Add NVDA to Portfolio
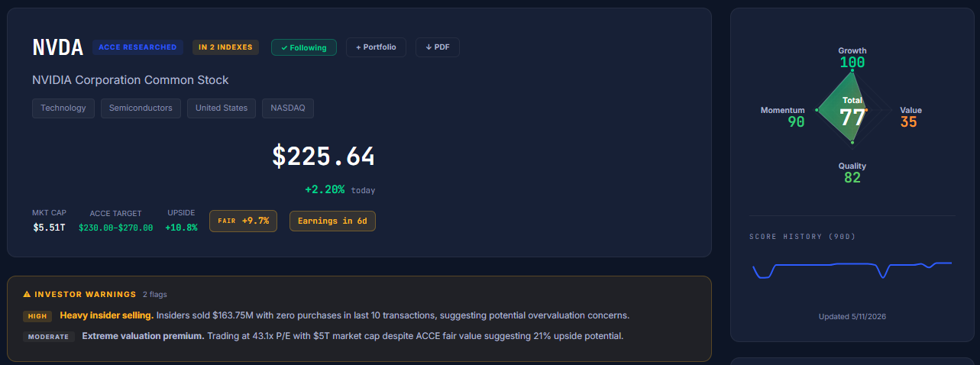Screen dimensions: 980x365 [x=376, y=47]
